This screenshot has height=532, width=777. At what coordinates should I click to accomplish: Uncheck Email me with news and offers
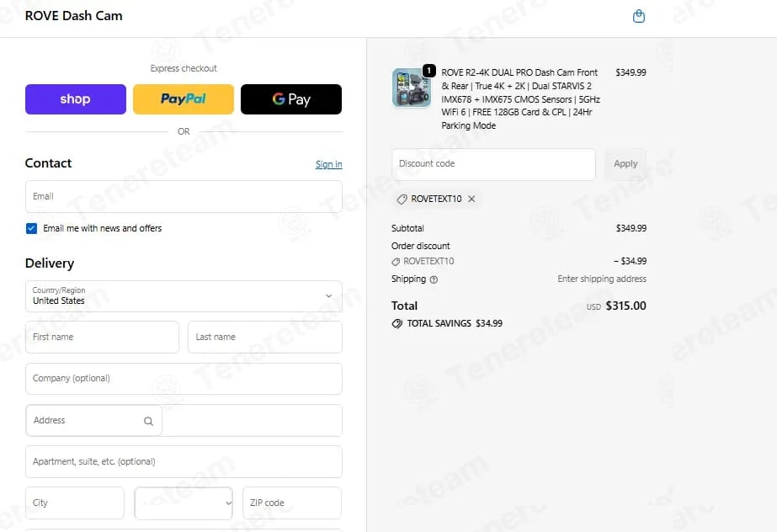tap(31, 228)
